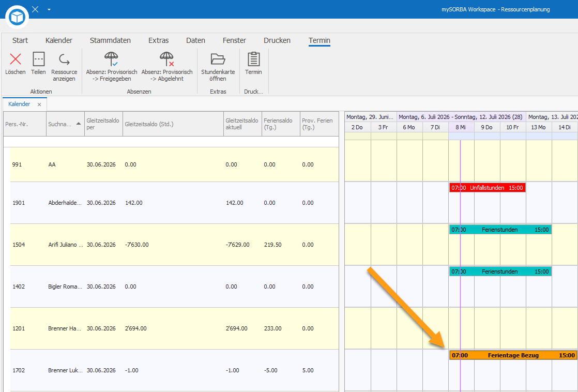Select the Unfallstunden red appointment

coord(488,188)
